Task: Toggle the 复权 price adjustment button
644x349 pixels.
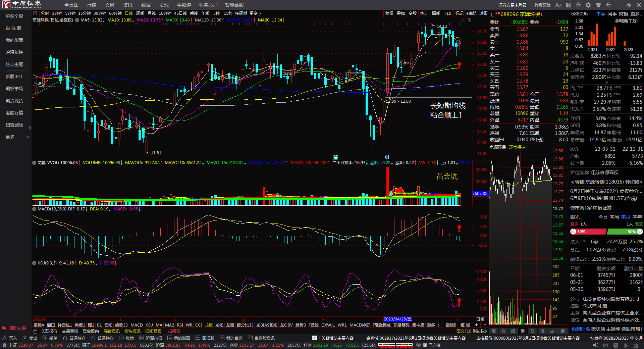Action: (x=389, y=13)
